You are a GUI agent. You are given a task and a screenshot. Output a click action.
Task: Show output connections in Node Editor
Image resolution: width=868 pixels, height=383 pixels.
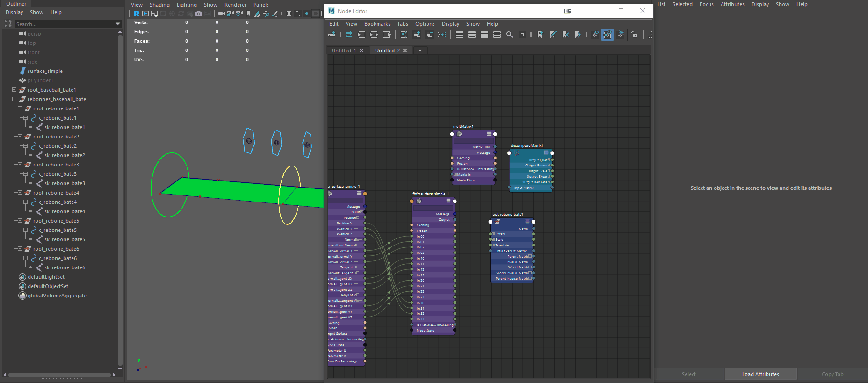coord(387,35)
